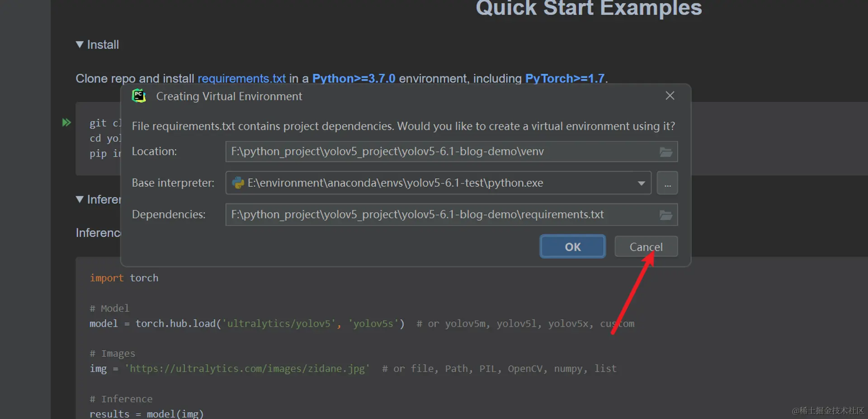Browse for Location folder using folder icon
The width and height of the screenshot is (868, 419).
coord(665,152)
